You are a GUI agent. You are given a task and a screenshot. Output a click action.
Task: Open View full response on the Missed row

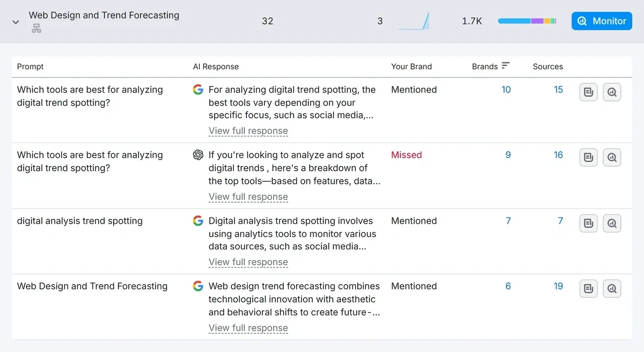(x=248, y=197)
